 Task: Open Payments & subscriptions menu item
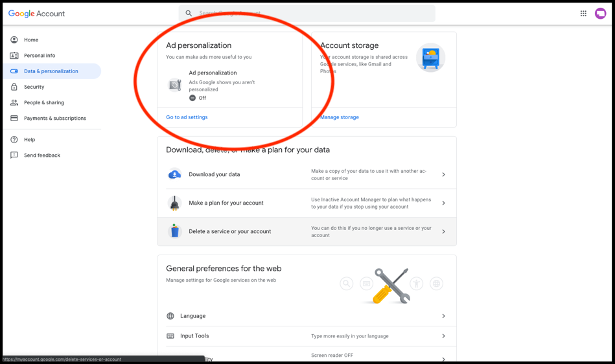(52, 118)
